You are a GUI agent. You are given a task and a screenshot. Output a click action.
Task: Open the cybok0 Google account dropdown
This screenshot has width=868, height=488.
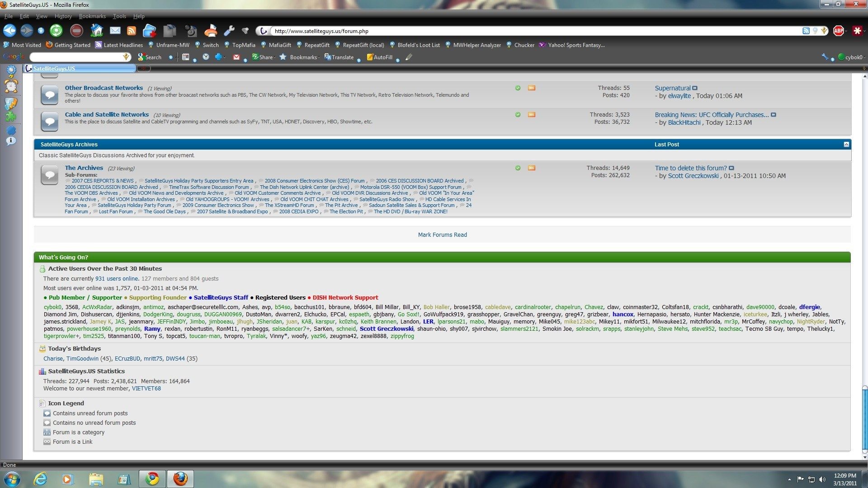click(852, 57)
